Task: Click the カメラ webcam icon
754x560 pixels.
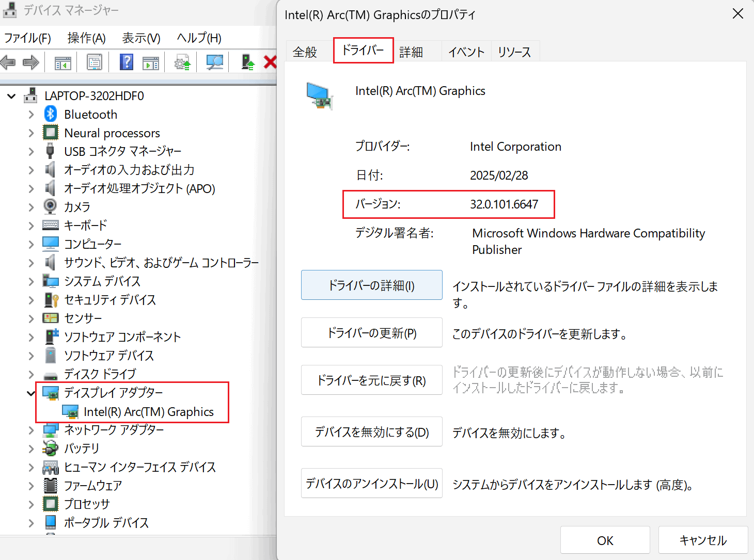Action: coord(50,206)
